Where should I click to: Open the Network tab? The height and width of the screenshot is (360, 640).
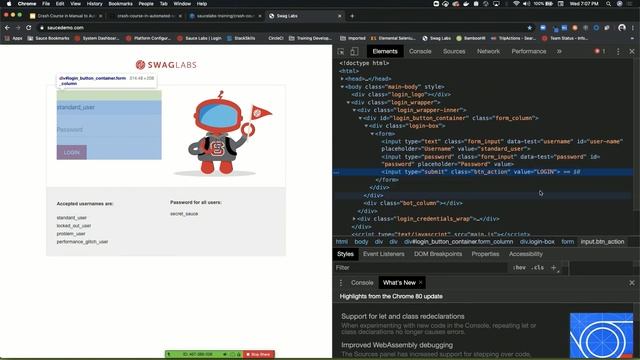point(488,51)
